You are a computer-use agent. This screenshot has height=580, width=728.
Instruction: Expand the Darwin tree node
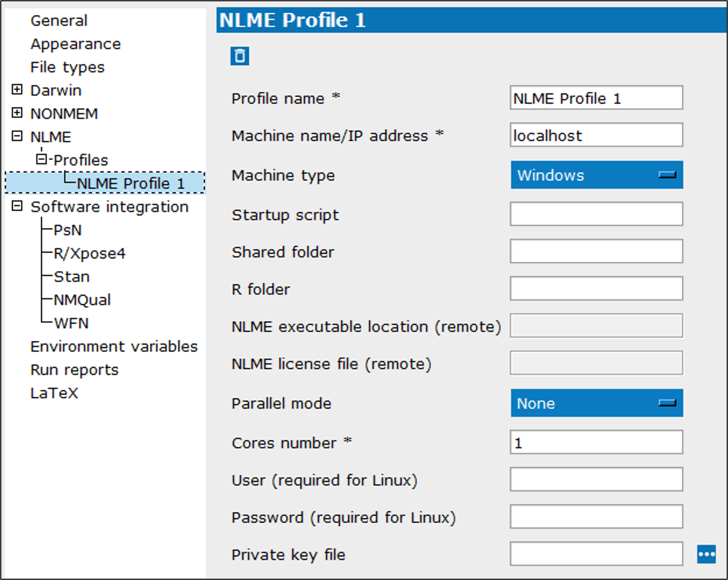tap(17, 89)
